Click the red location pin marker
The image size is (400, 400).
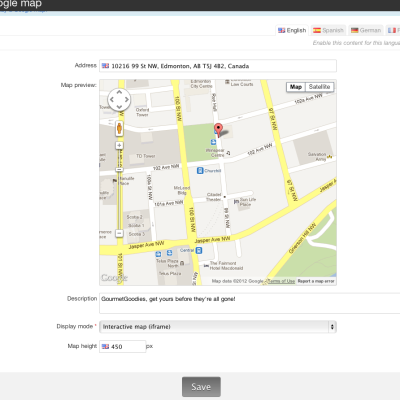point(218,130)
